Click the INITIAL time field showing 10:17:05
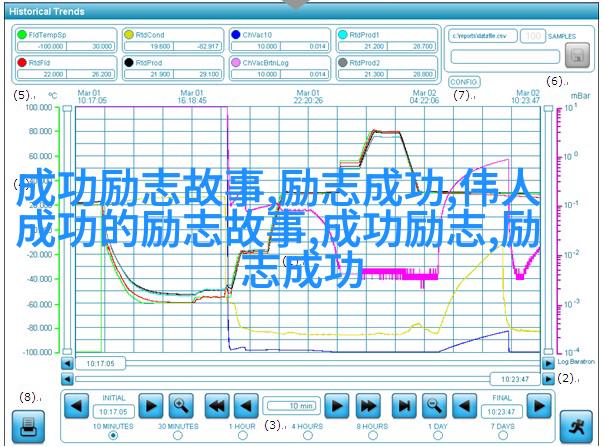 click(113, 412)
